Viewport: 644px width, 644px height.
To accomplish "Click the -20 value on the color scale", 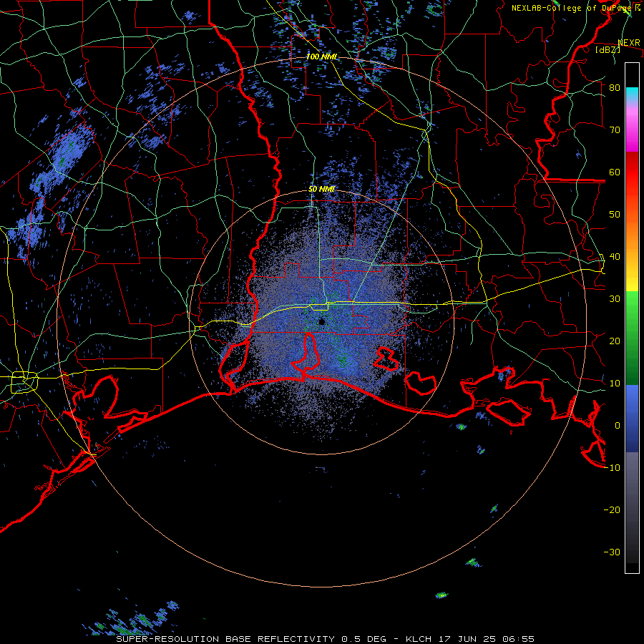I will (612, 510).
